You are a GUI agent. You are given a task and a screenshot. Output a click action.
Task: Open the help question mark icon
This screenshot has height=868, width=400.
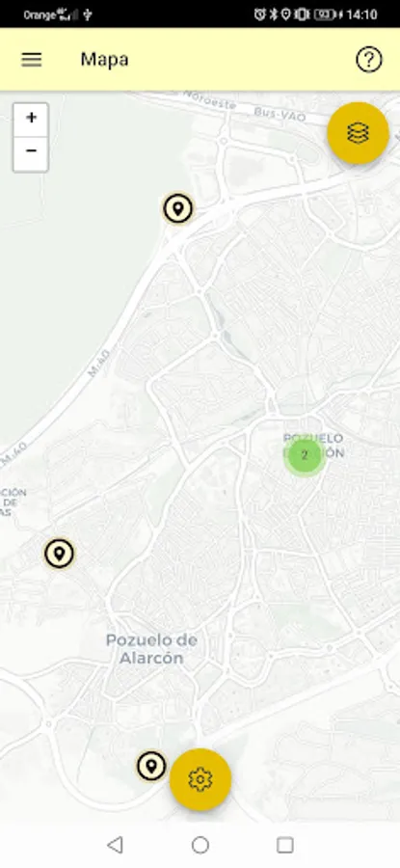click(368, 59)
